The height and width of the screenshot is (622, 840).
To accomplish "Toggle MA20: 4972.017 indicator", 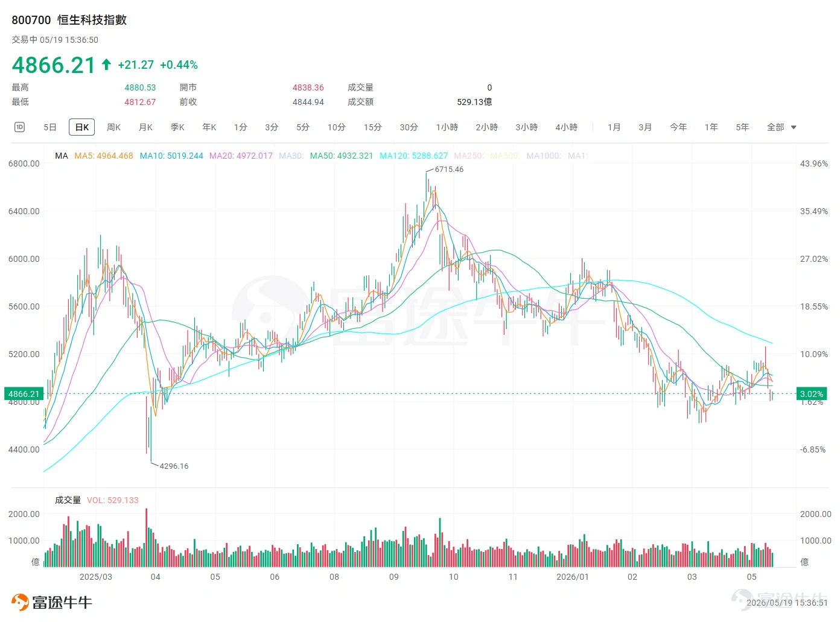I will tap(241, 156).
